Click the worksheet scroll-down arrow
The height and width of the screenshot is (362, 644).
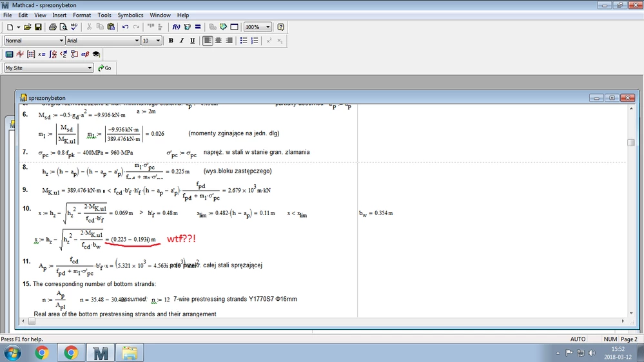pos(631,313)
